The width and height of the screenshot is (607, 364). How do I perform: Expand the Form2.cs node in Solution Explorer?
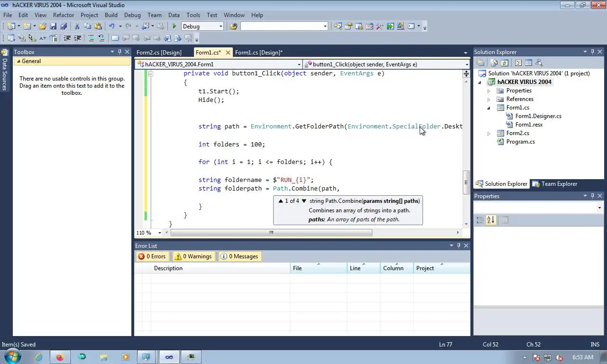click(489, 133)
